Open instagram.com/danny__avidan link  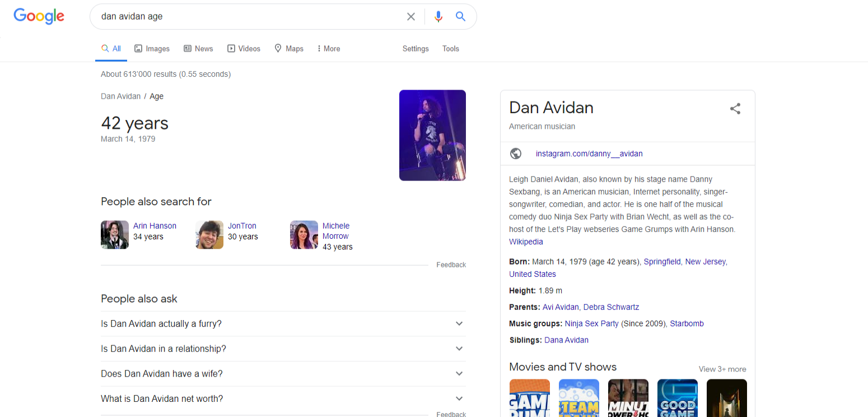(589, 154)
